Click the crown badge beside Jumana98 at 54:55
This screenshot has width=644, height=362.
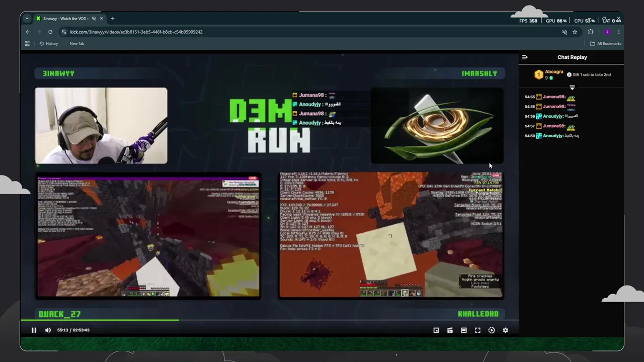(x=539, y=97)
